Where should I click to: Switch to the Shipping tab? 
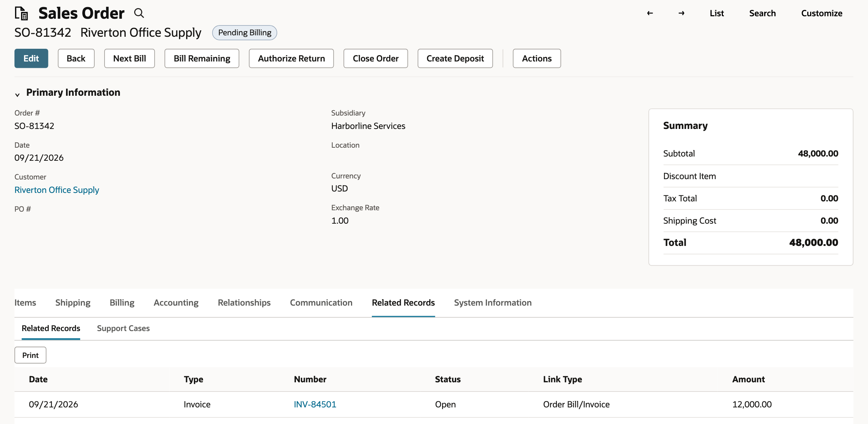(73, 302)
